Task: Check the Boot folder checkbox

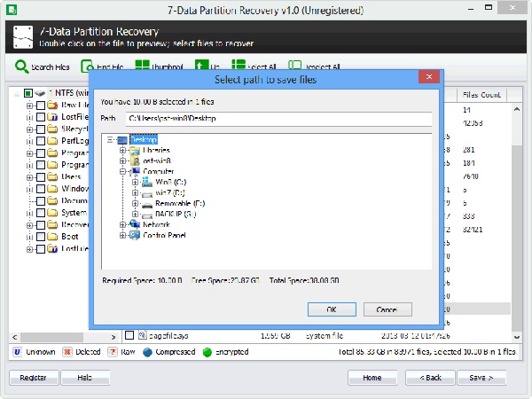Action: (41, 237)
